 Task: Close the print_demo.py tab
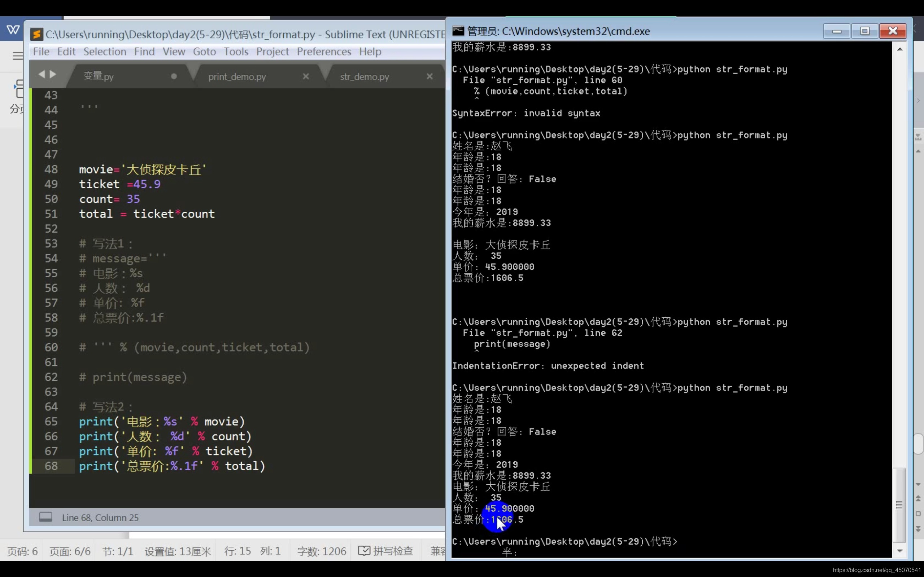[x=306, y=76]
